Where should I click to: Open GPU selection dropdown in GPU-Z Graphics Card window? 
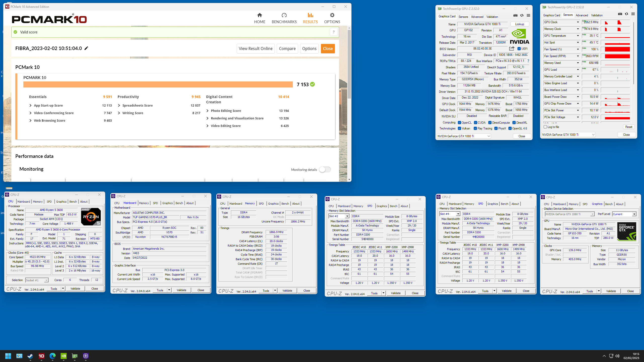coord(464,136)
